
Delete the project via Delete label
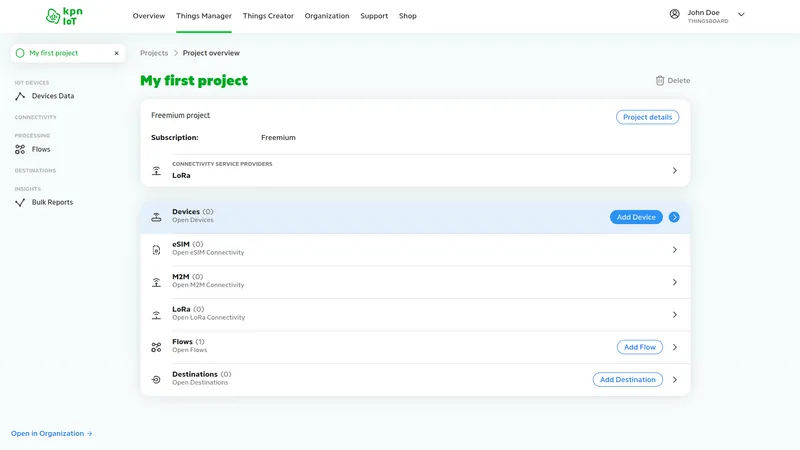(x=679, y=81)
